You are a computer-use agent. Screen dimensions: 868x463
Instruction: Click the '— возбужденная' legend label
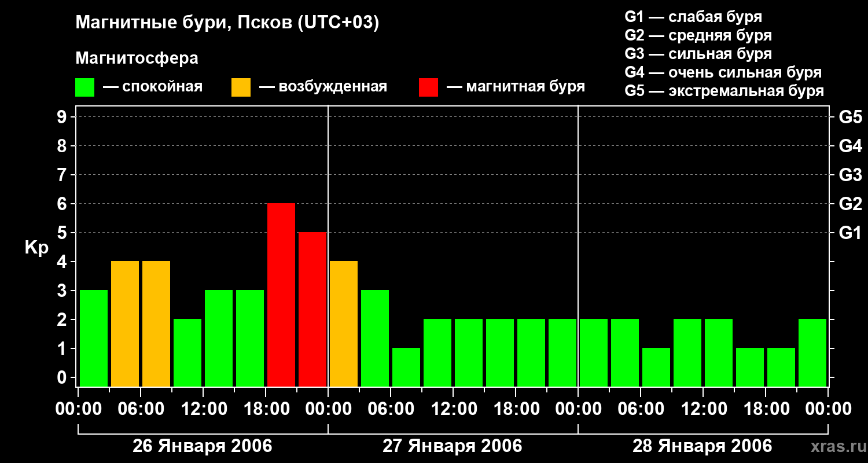[323, 87]
